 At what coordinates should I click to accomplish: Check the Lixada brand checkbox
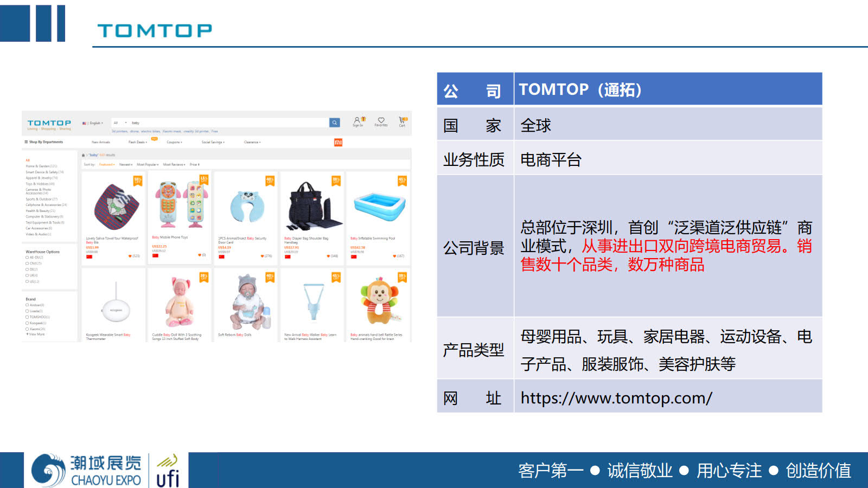[x=27, y=311]
